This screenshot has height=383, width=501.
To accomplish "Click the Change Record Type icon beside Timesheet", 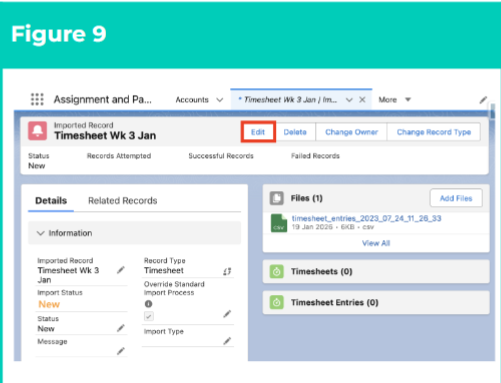I will tap(227, 272).
